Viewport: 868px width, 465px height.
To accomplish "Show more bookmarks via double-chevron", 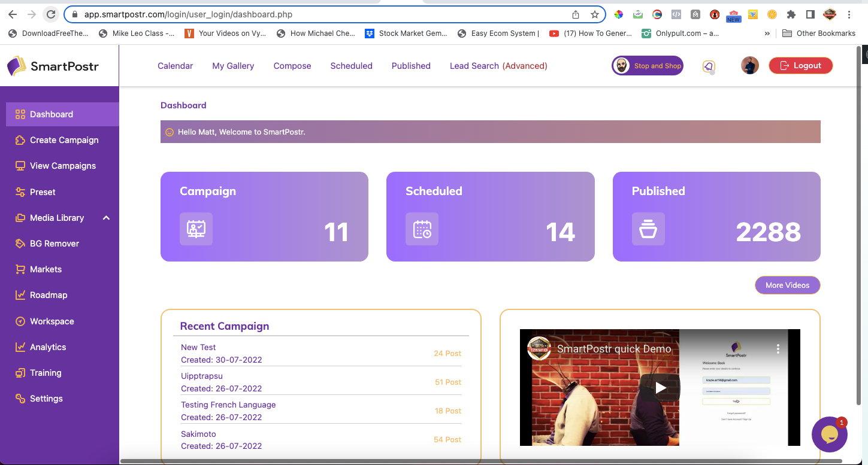I will tap(767, 34).
